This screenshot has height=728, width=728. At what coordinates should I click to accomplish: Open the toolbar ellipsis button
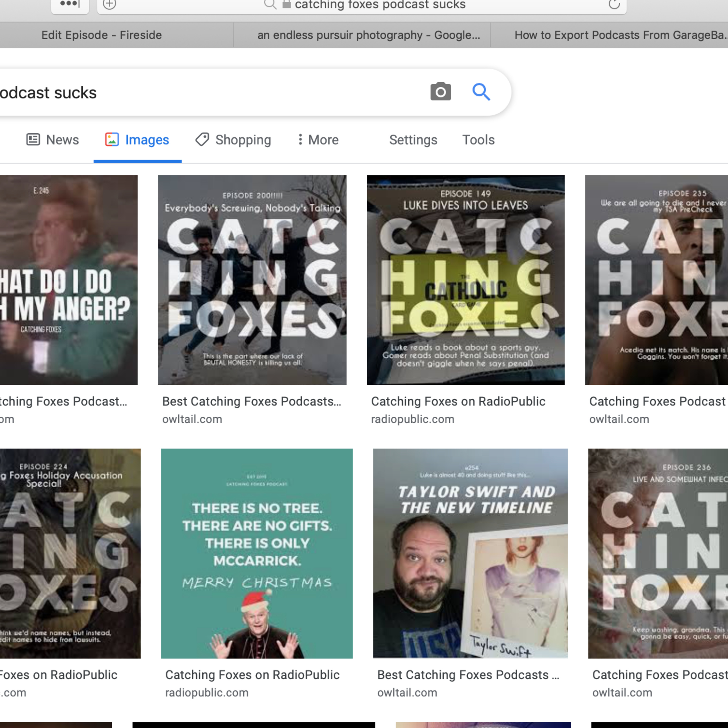click(70, 4)
